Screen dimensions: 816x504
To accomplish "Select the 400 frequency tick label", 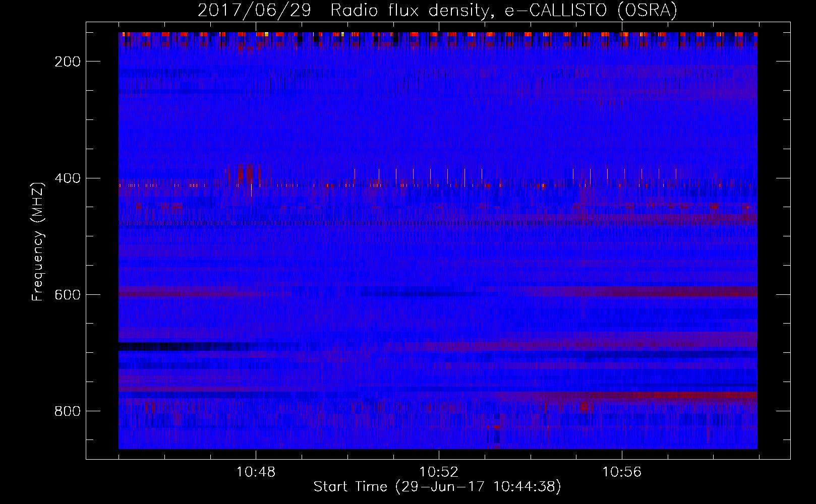I will click(67, 178).
